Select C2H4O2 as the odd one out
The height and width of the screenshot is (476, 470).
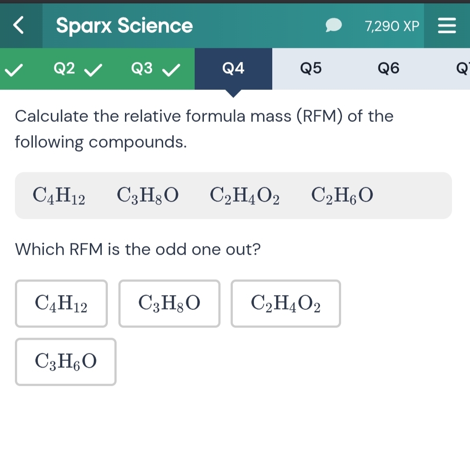tap(285, 303)
